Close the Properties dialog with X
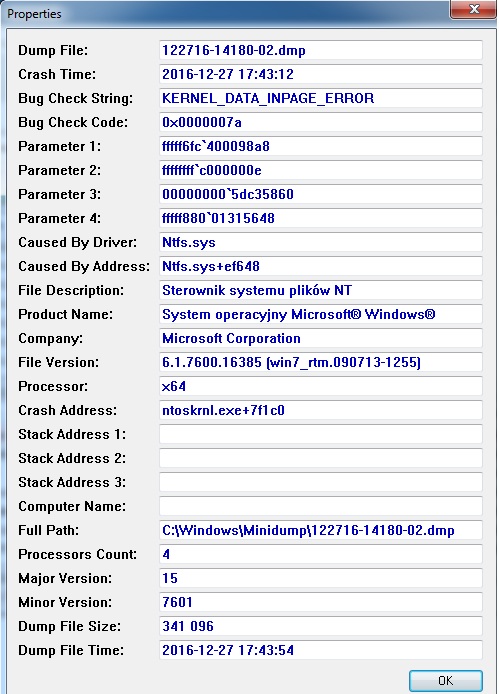 [x=473, y=9]
